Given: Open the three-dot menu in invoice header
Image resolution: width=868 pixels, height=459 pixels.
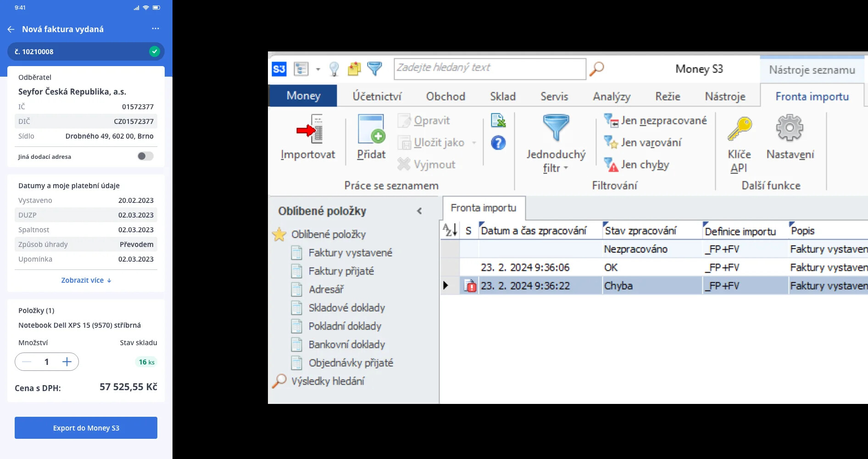Looking at the screenshot, I should 156,28.
